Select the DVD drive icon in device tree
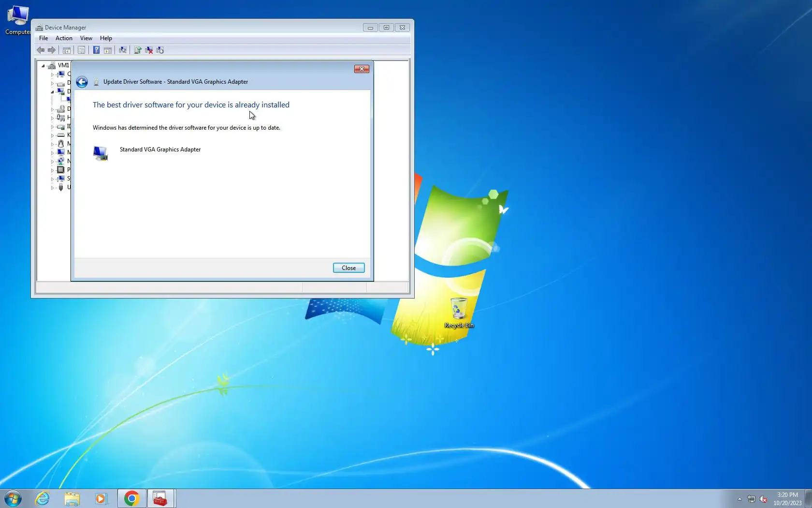Screen dimensions: 812x508 pyautogui.click(x=61, y=109)
